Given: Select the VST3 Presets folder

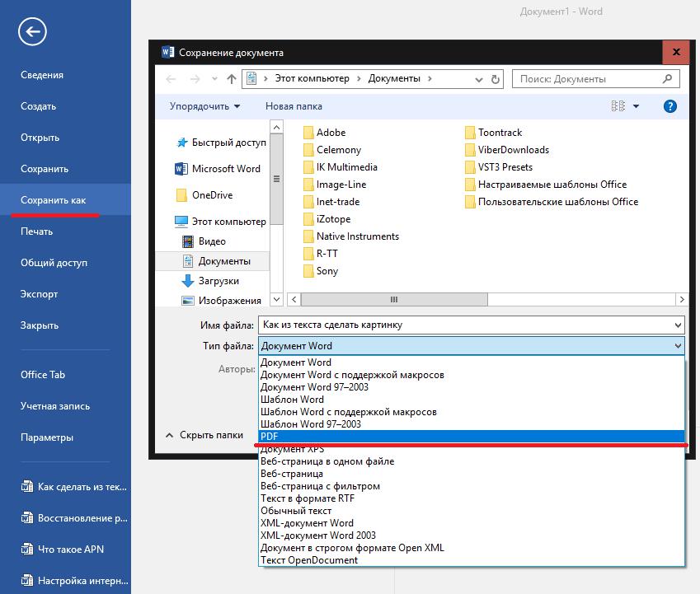Looking at the screenshot, I should 499,167.
